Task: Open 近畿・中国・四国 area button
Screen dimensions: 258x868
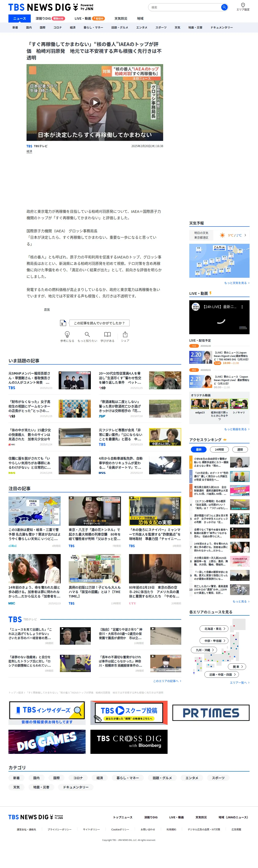Action: click(222, 674)
